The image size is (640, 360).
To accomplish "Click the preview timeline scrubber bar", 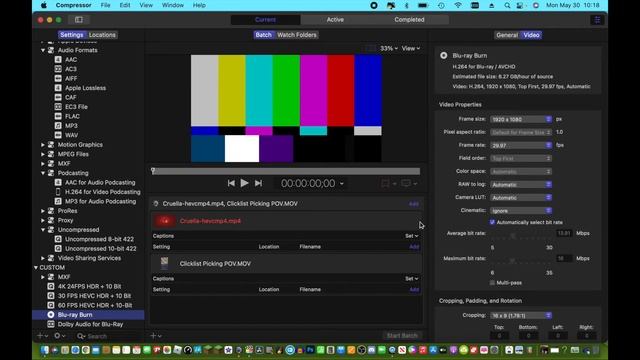I will point(286,171).
